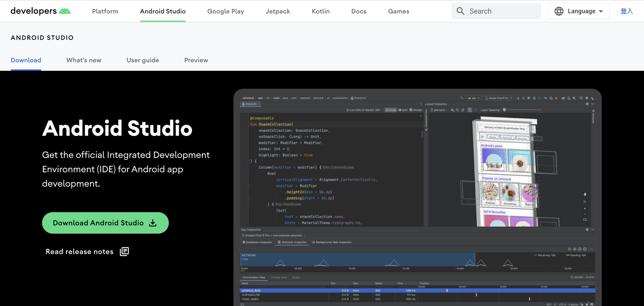Expand the app run configuration dropdown
This screenshot has width=644, height=306.
474,98
